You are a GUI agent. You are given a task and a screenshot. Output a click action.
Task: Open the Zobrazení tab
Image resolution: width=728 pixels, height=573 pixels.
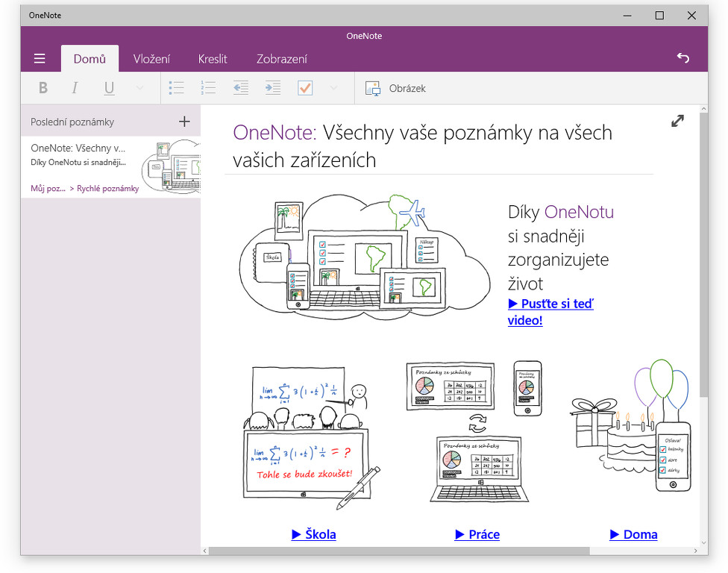pyautogui.click(x=282, y=59)
